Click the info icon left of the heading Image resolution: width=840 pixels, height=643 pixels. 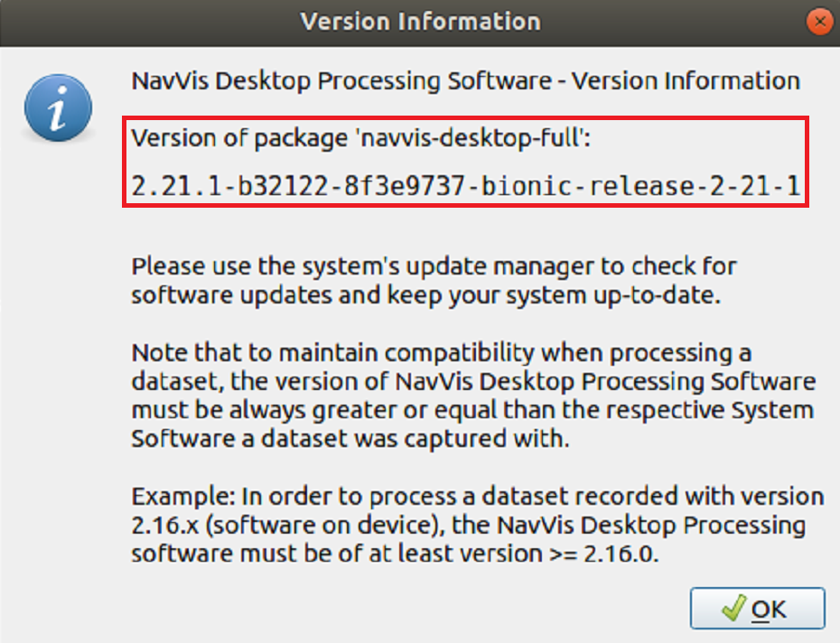pos(56,107)
